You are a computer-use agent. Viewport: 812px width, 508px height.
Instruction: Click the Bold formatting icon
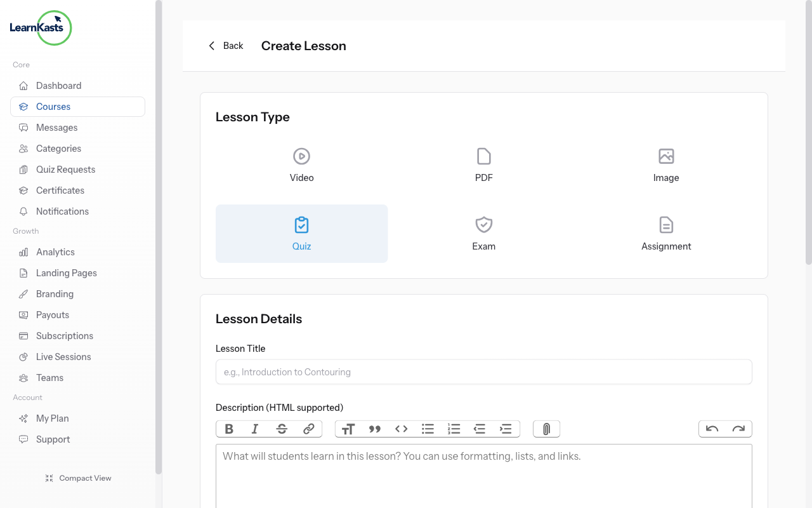pyautogui.click(x=229, y=429)
